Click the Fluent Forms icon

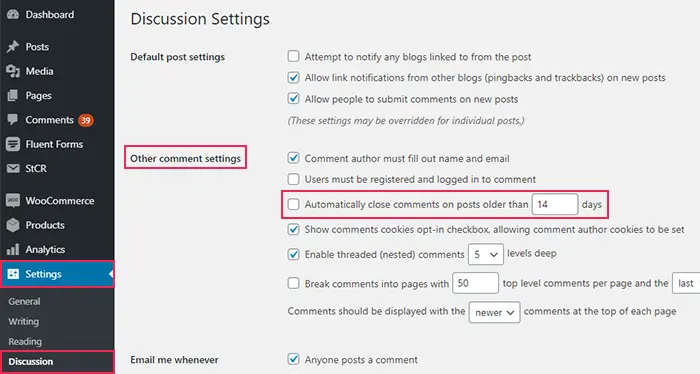[x=13, y=144]
